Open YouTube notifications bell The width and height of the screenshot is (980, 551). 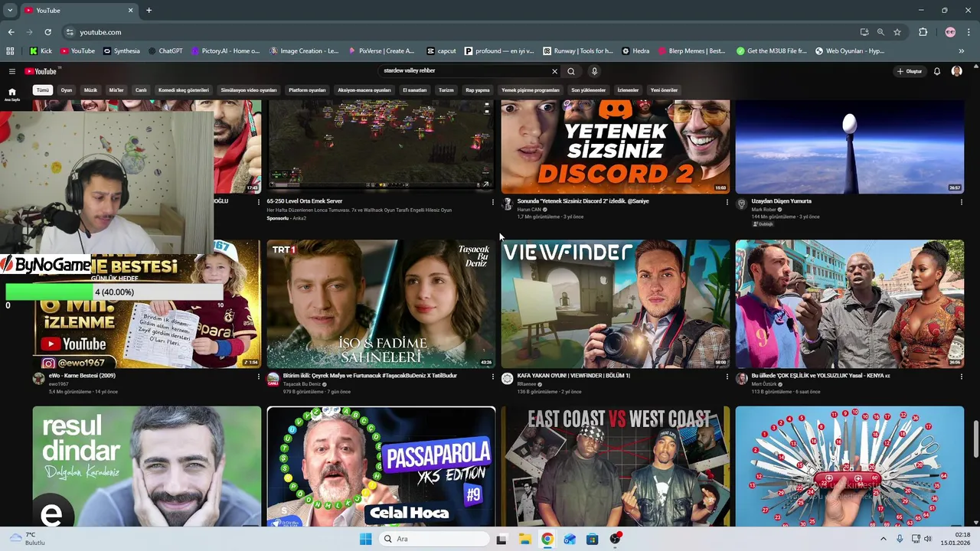pos(936,71)
